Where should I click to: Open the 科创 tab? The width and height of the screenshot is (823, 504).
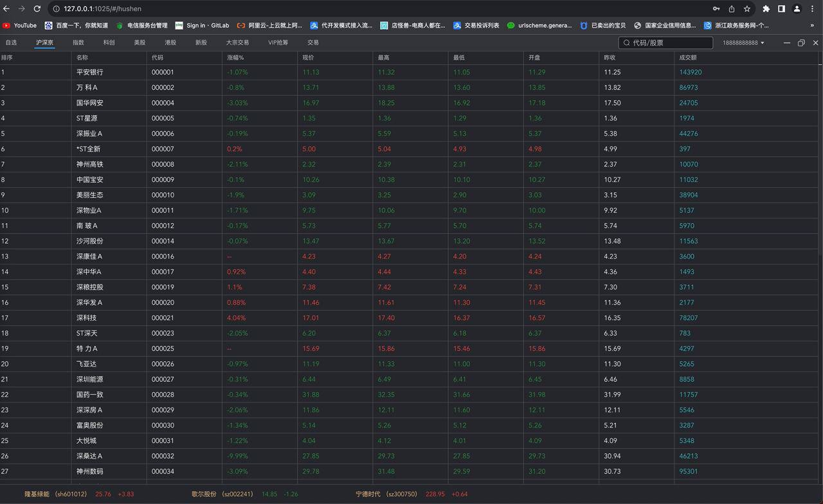pos(109,42)
